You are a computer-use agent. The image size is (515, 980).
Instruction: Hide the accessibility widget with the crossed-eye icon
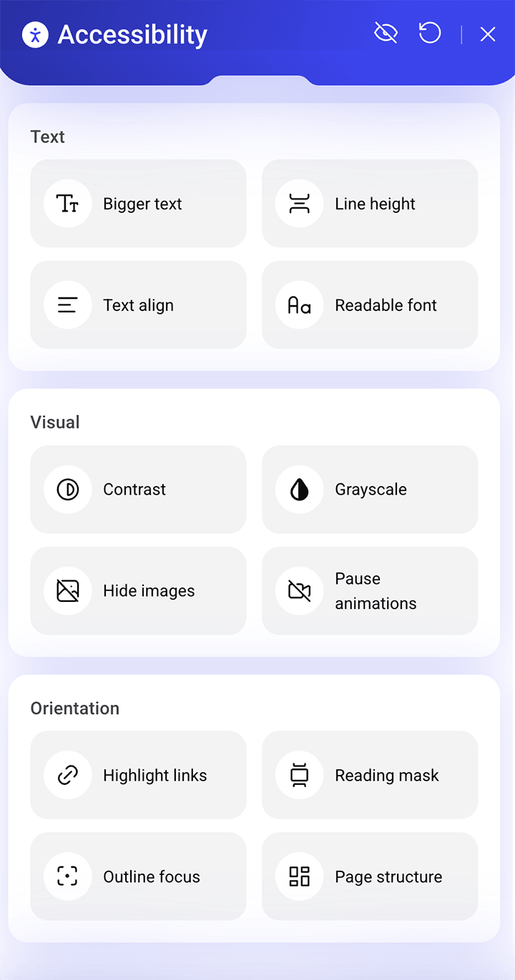(386, 33)
